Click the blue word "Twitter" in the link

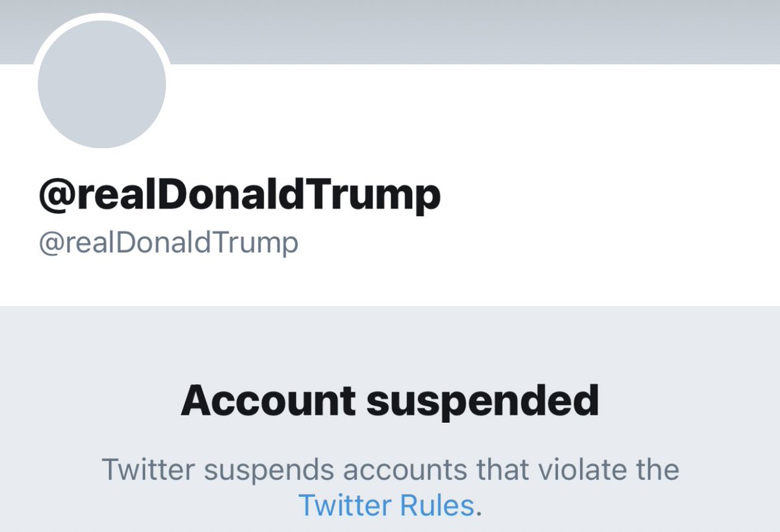click(x=335, y=505)
